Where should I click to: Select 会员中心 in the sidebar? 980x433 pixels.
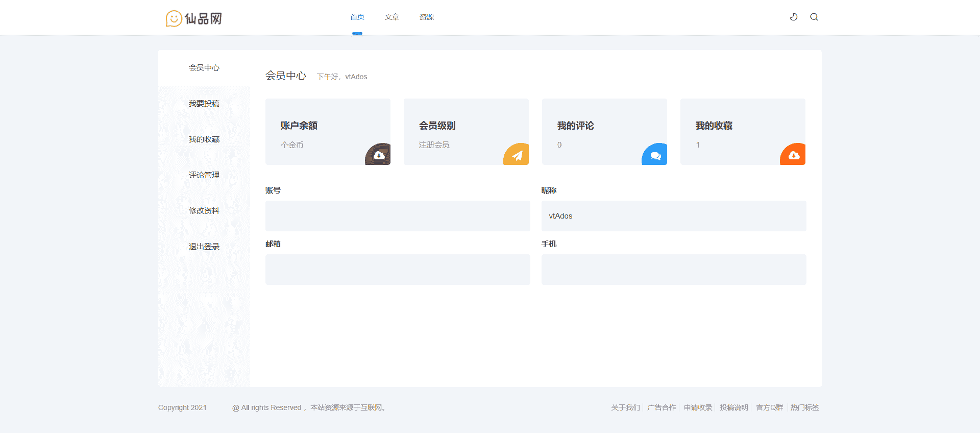point(204,68)
